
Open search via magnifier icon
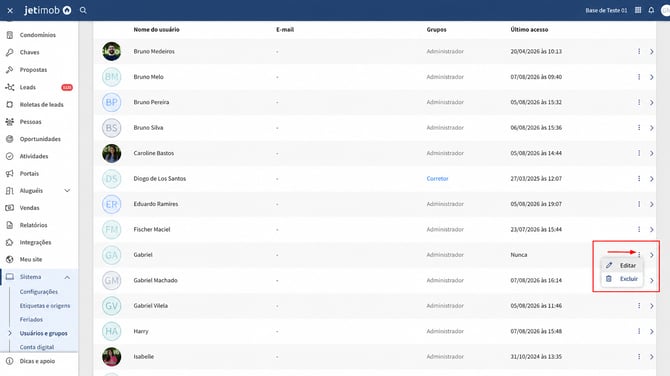tap(83, 10)
